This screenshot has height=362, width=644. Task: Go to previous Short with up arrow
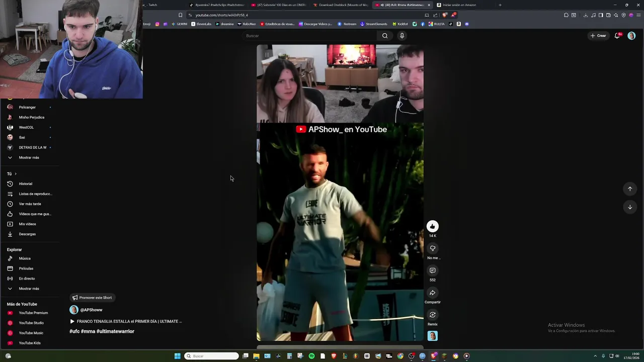click(x=629, y=189)
